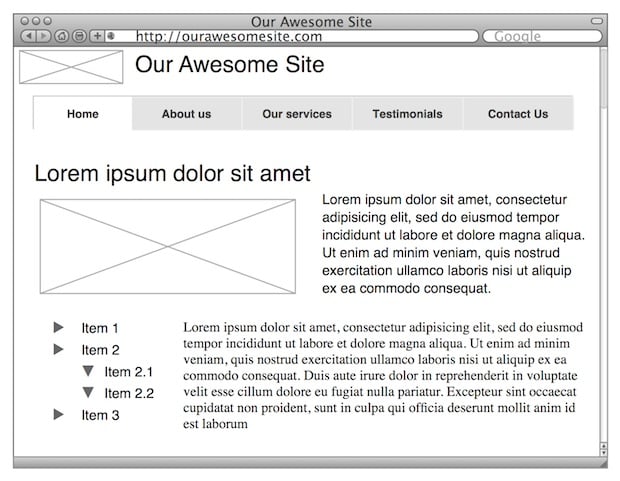Click the site favicon in address bar
Image resolution: width=620 pixels, height=481 pixels.
[111, 36]
